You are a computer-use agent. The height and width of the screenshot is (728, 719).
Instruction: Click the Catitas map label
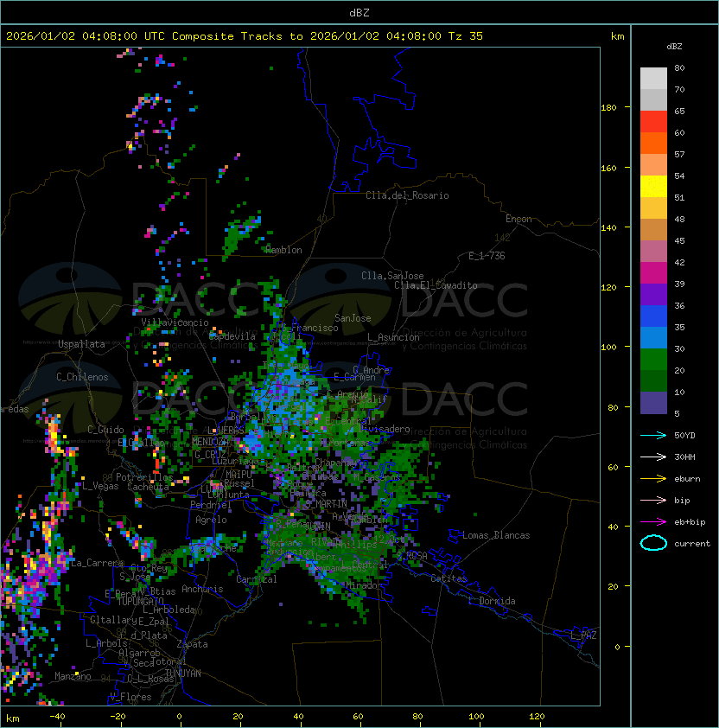coord(449,578)
